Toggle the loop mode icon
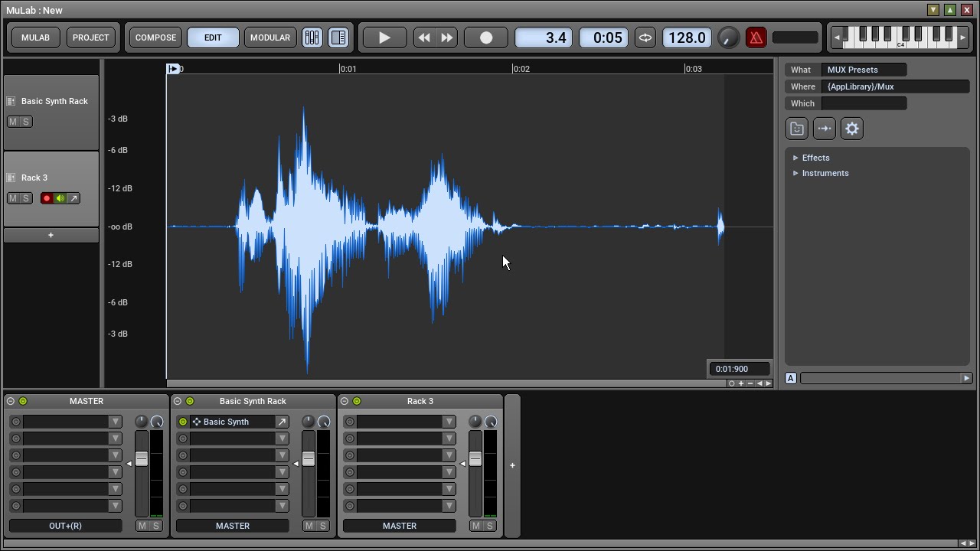This screenshot has height=551, width=980. pos(645,37)
